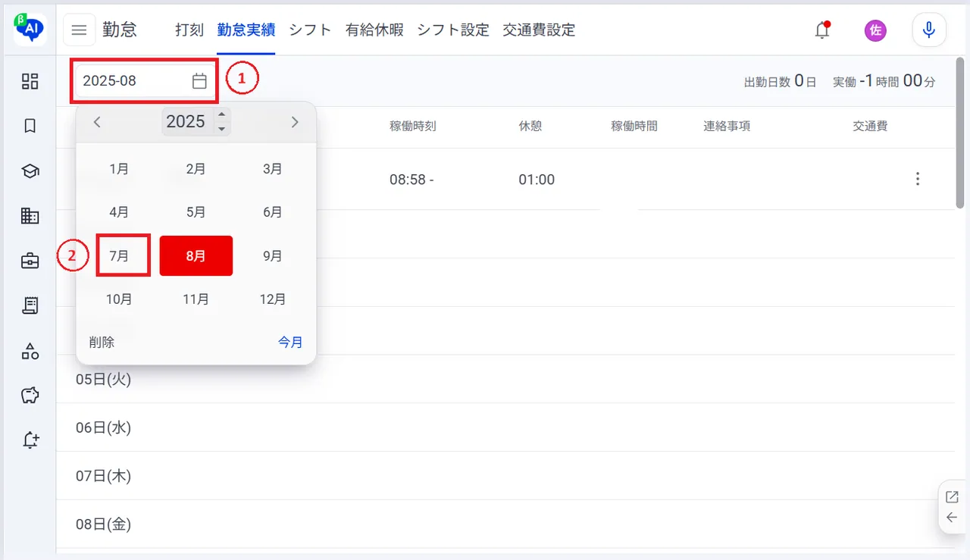
Task: Select the 05日(火) row label
Action: [104, 379]
